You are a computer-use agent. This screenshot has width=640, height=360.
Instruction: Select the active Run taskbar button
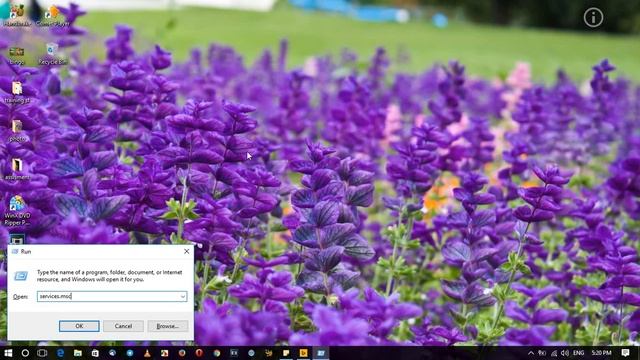coord(321,353)
